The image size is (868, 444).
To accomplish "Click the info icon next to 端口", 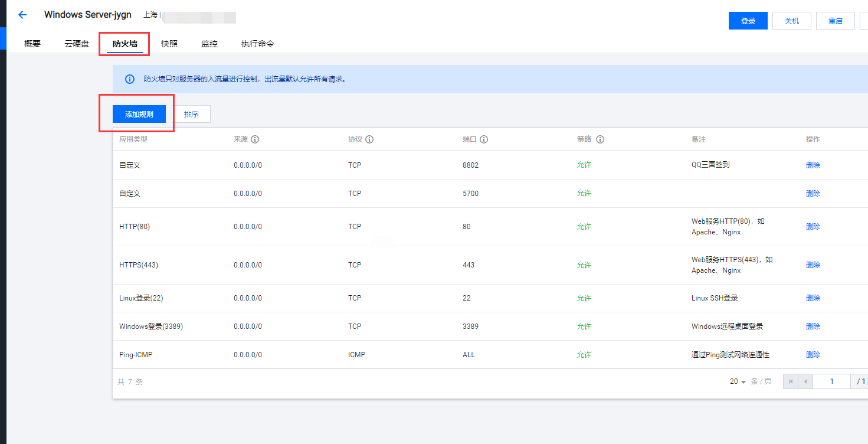I will click(484, 140).
